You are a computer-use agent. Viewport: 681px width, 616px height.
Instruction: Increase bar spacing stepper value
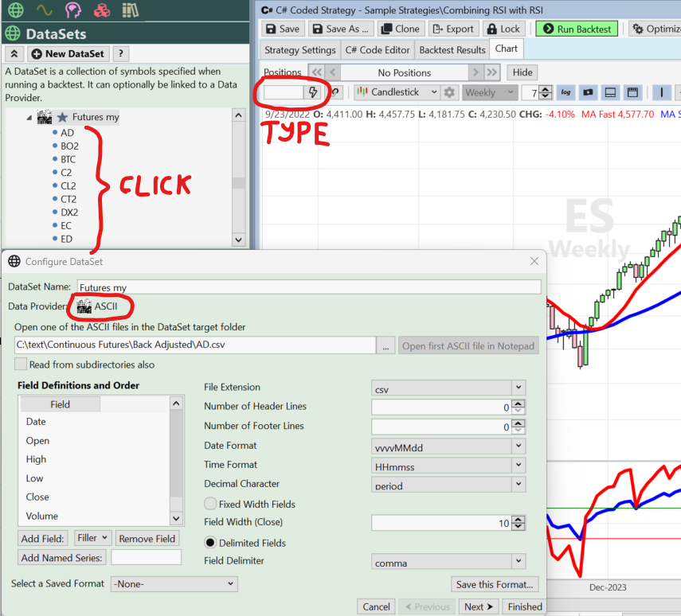point(546,89)
